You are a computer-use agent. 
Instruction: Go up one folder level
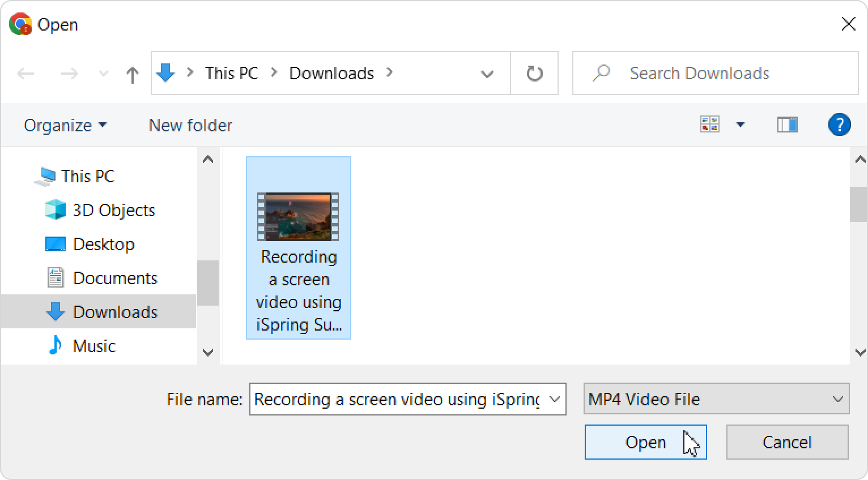132,74
